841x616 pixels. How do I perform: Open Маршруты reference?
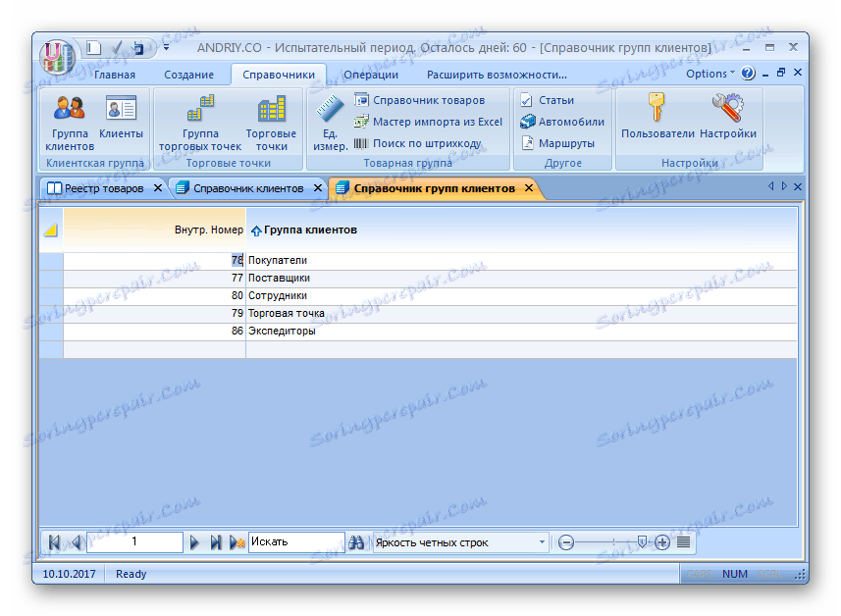pyautogui.click(x=557, y=143)
